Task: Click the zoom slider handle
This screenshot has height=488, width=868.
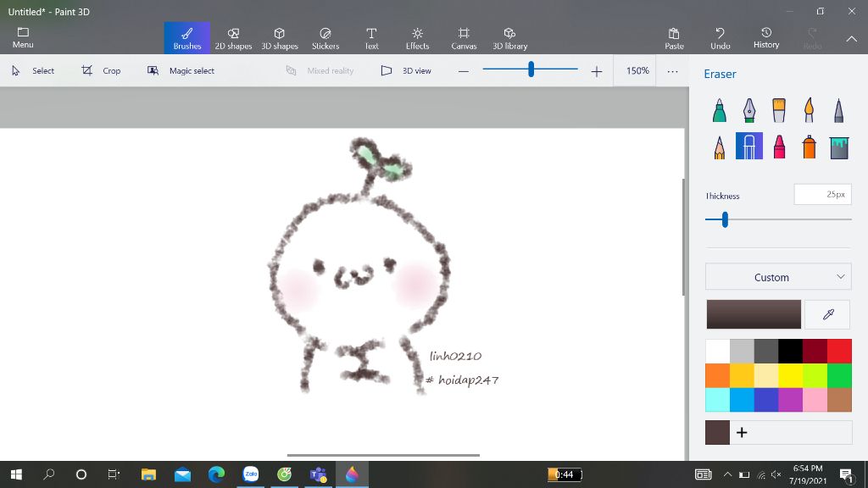Action: tap(531, 69)
